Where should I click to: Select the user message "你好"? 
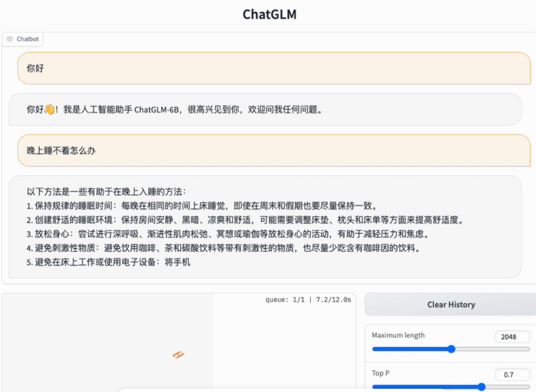click(x=274, y=68)
